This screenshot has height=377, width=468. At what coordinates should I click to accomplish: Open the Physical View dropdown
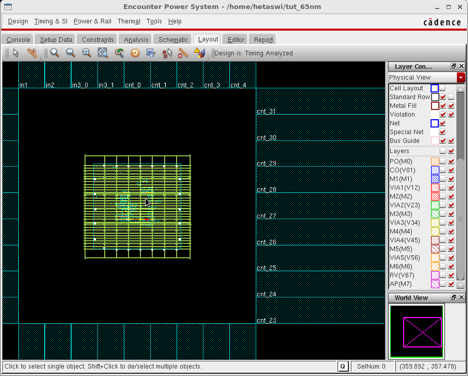tap(461, 78)
